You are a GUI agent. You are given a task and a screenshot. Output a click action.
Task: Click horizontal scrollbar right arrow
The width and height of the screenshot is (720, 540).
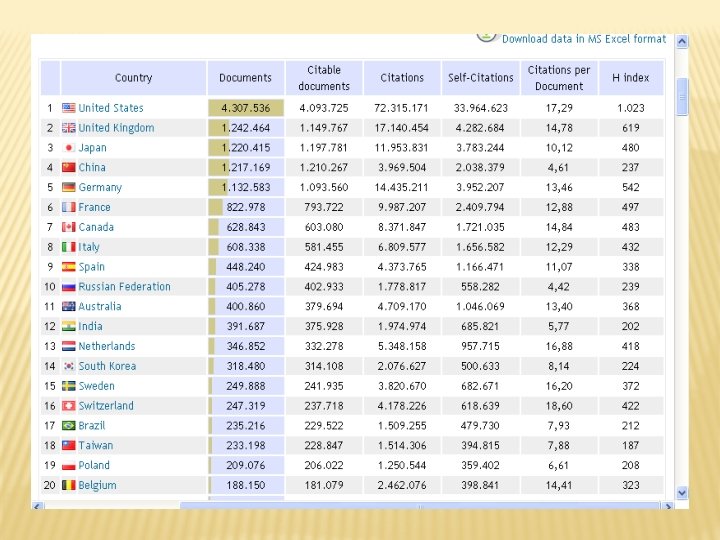pos(667,506)
